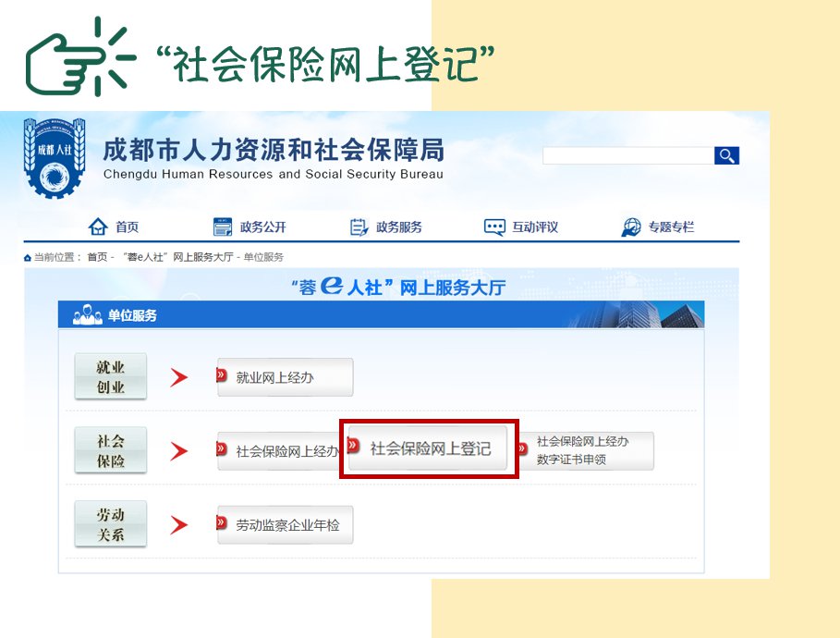Screen dimensions: 840x638
Task: Open 社会保险网上经办 service button
Action: (x=278, y=451)
